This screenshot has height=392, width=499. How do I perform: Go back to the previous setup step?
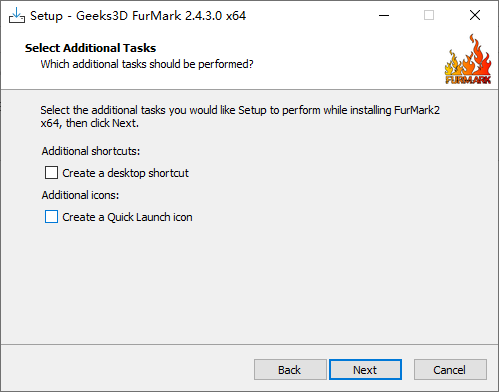click(x=290, y=369)
